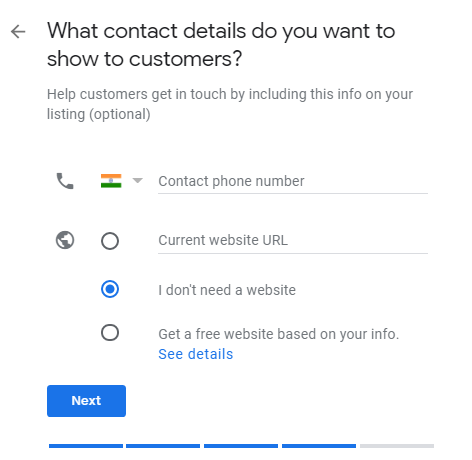This screenshot has width=472, height=460.
Task: Click the page heading about contact details
Action: pyautogui.click(x=221, y=45)
